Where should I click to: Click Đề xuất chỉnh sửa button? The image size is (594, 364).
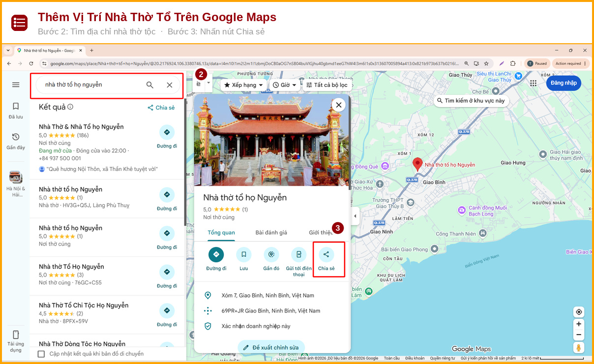[271, 347]
